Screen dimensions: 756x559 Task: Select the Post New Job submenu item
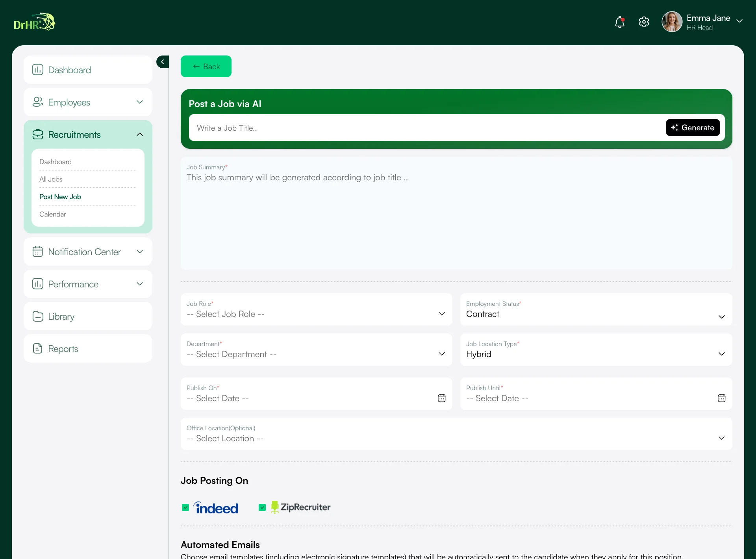(60, 197)
